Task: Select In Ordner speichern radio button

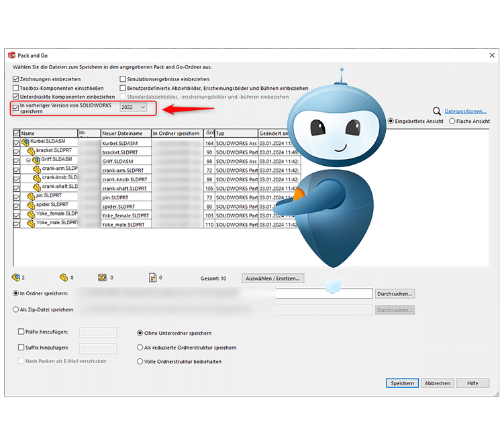Action: [x=15, y=293]
